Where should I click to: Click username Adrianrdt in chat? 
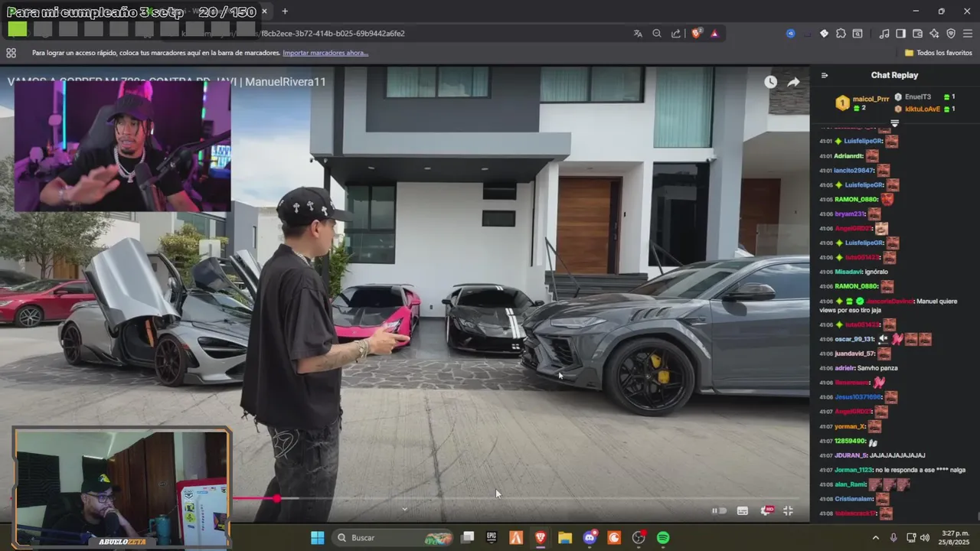pyautogui.click(x=848, y=156)
